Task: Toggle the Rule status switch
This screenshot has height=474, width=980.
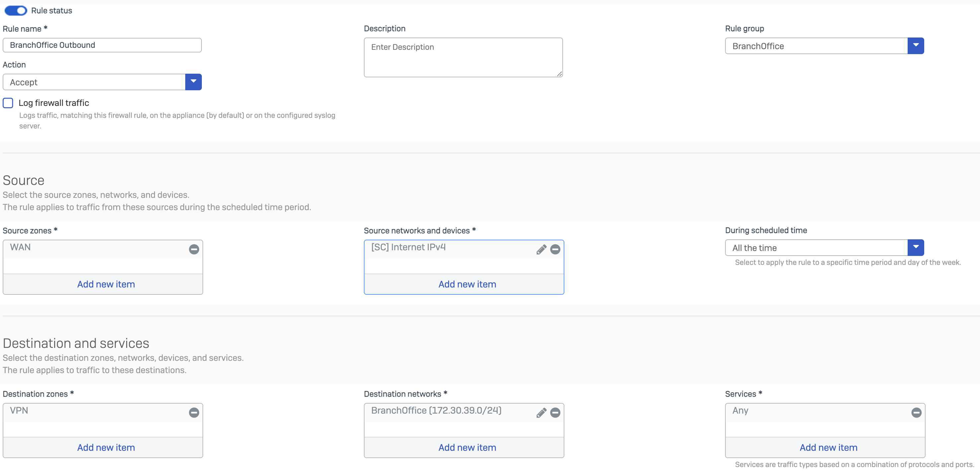Action: [x=16, y=11]
